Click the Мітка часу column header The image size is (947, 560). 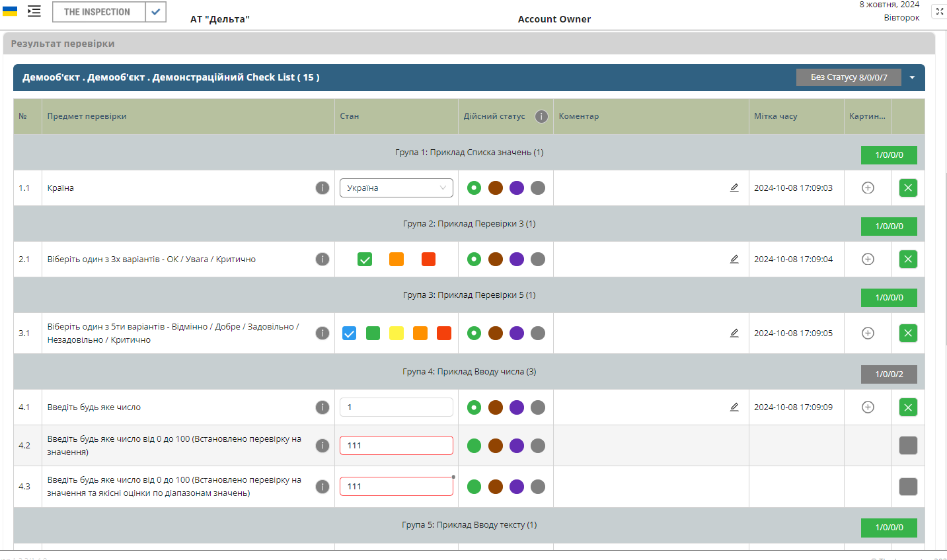[x=775, y=116]
